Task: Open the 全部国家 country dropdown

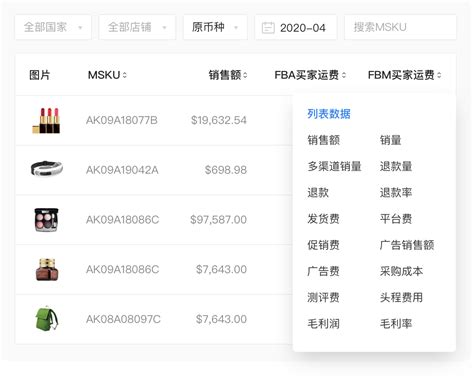Action: [53, 27]
